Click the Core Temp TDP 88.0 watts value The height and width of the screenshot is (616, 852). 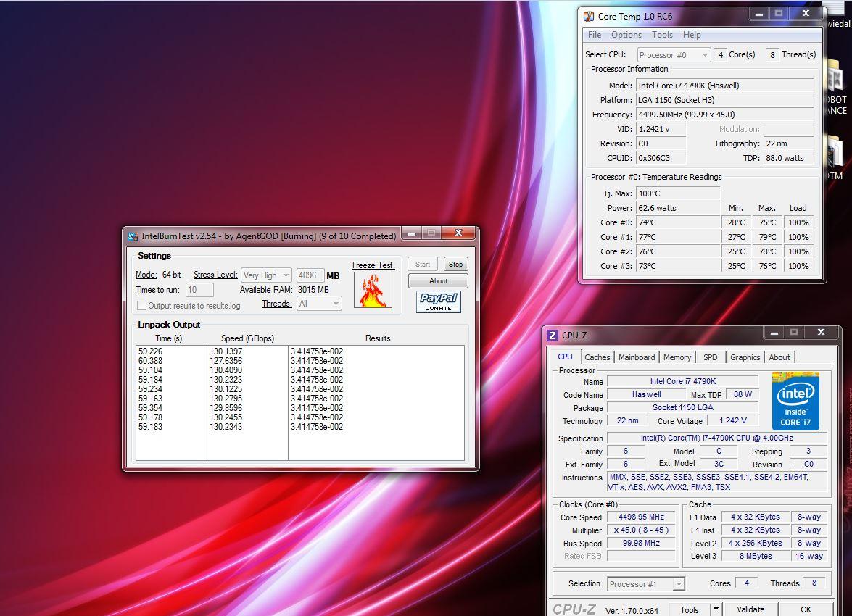(x=788, y=158)
